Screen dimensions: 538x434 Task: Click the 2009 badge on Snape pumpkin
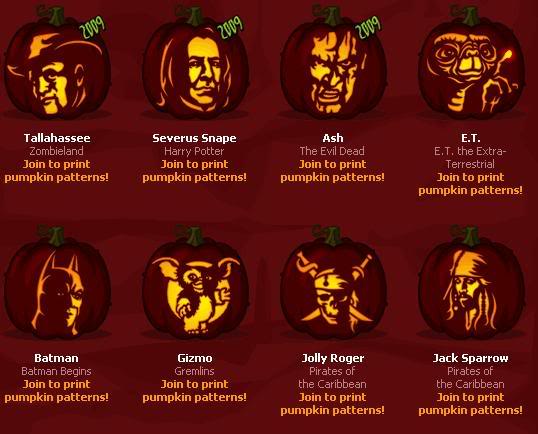230,27
